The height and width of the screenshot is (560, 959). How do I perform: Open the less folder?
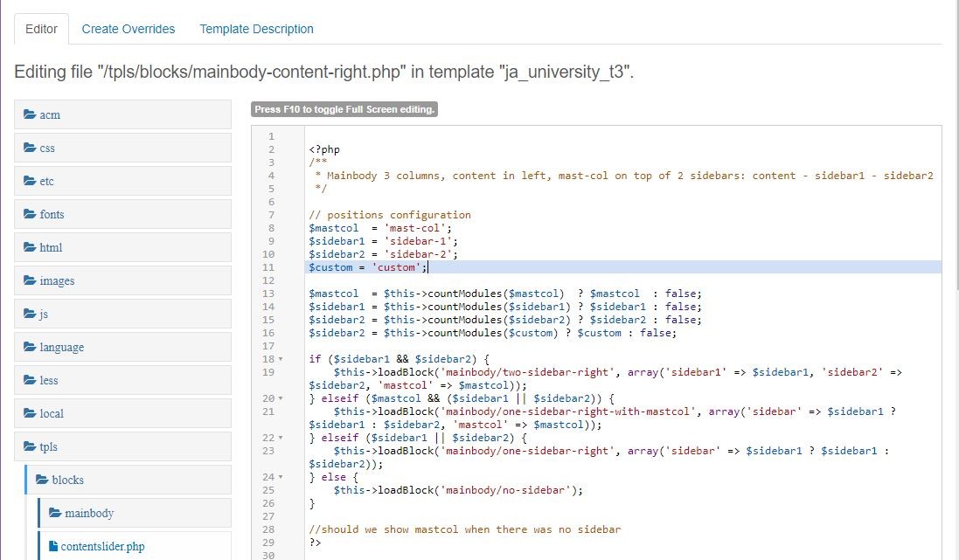point(49,380)
